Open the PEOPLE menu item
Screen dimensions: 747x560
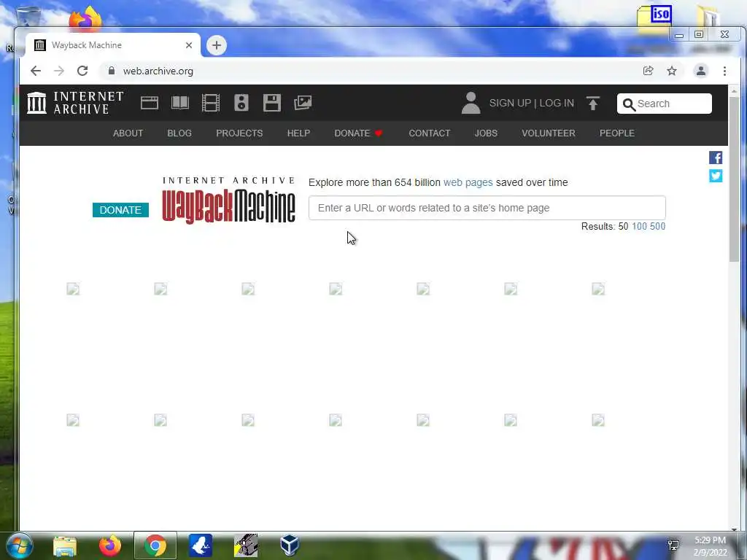tap(617, 133)
